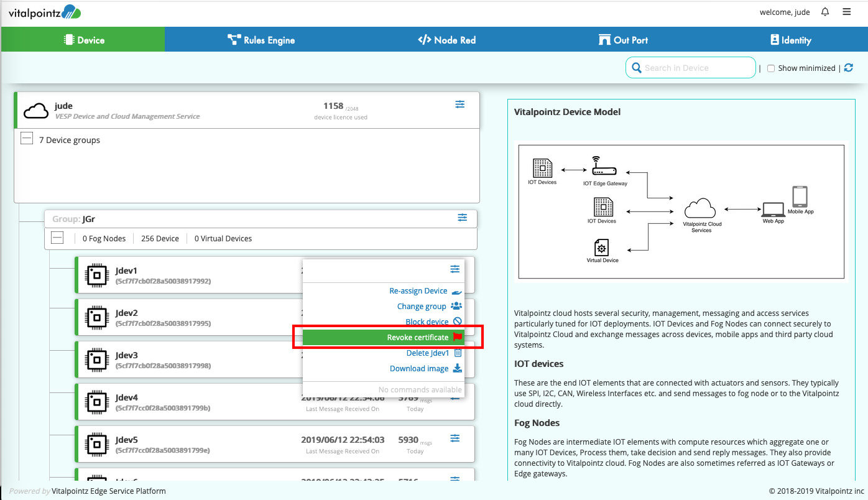The height and width of the screenshot is (500, 868).
Task: Open the notifications bell icon
Action: 825,12
